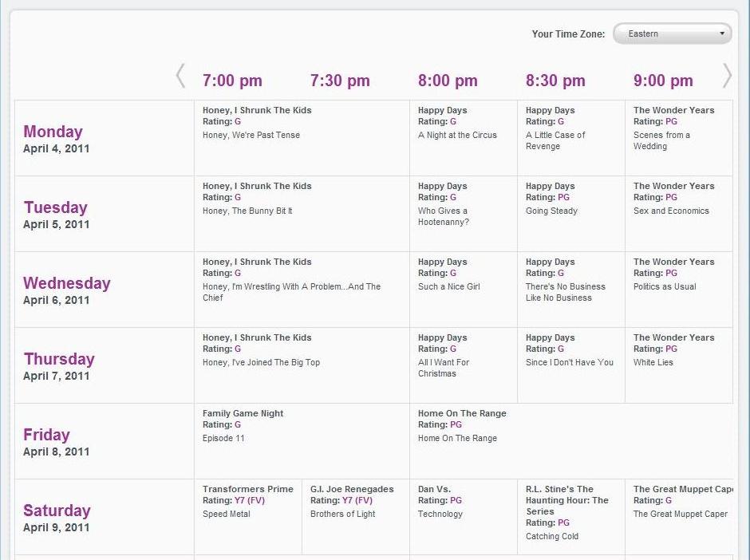This screenshot has width=750, height=560.
Task: Open episode Such a Nice Girl
Action: (x=448, y=286)
